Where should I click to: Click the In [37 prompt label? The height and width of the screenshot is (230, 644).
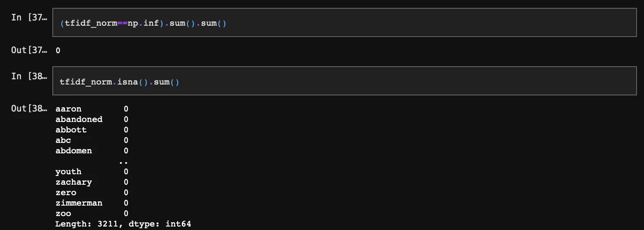pyautogui.click(x=29, y=18)
